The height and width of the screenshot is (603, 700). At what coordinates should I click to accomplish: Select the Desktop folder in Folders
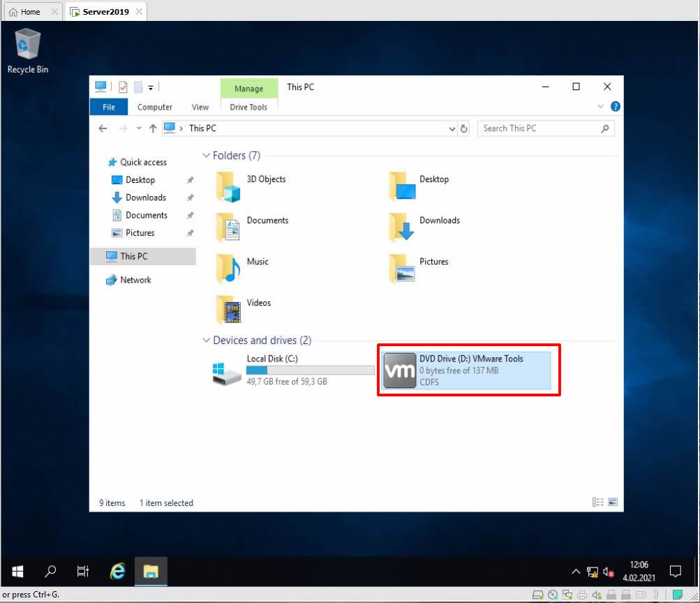[x=419, y=186]
